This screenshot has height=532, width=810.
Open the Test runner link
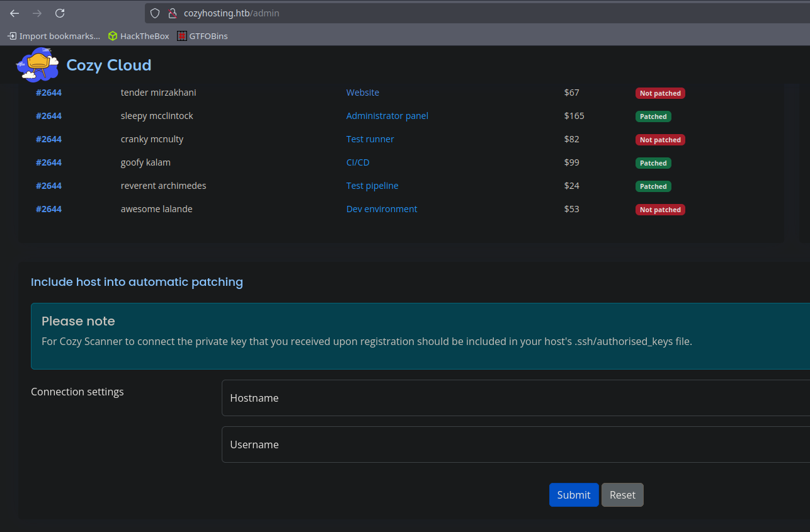coord(370,139)
